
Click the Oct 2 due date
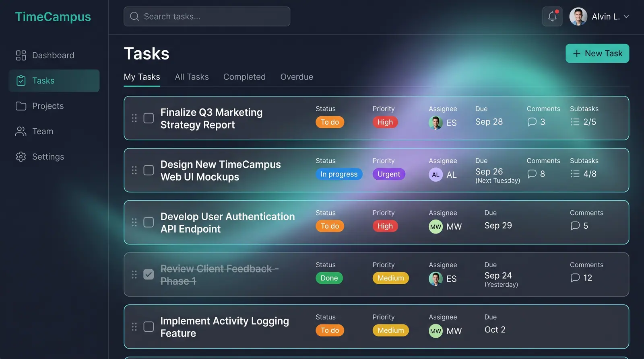[495, 330]
